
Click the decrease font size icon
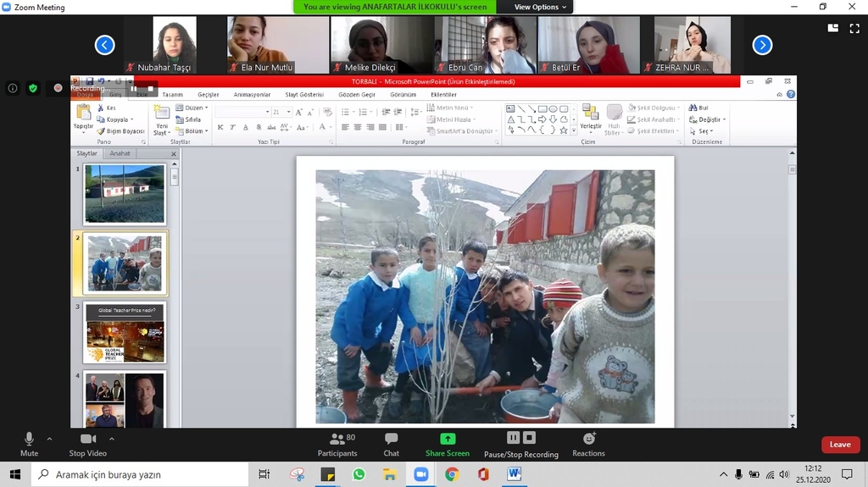tap(310, 113)
